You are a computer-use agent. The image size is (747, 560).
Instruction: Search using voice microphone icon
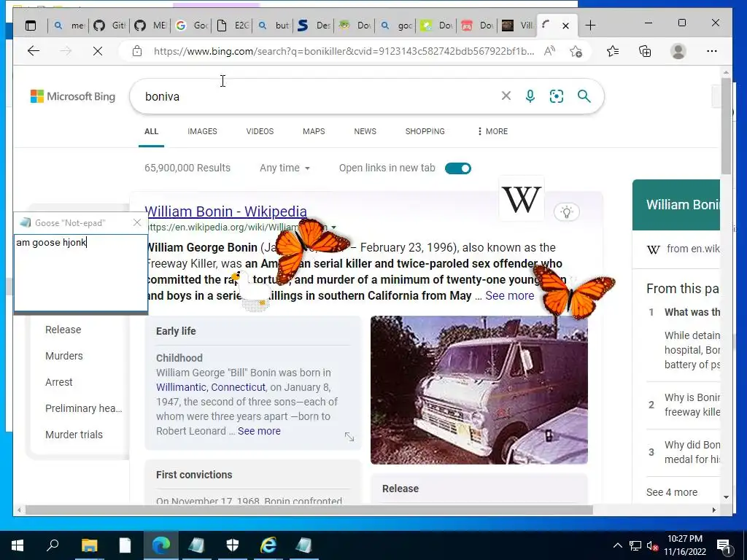pyautogui.click(x=530, y=96)
